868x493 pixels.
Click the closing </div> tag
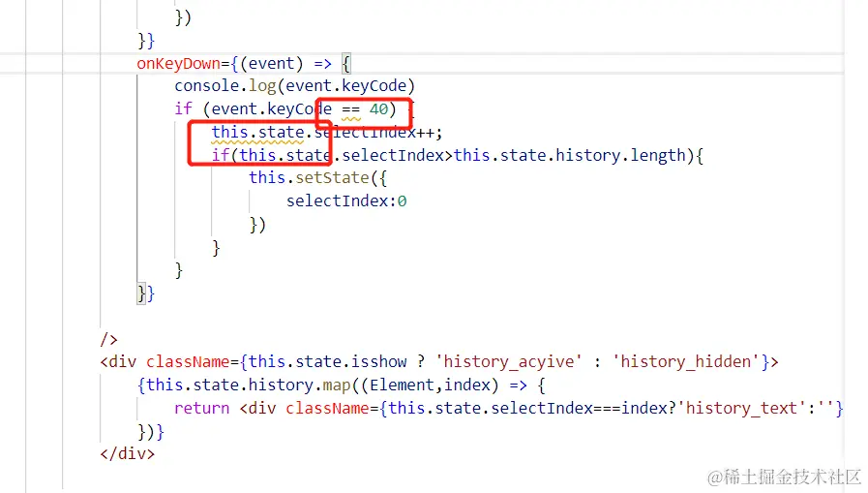click(x=128, y=454)
